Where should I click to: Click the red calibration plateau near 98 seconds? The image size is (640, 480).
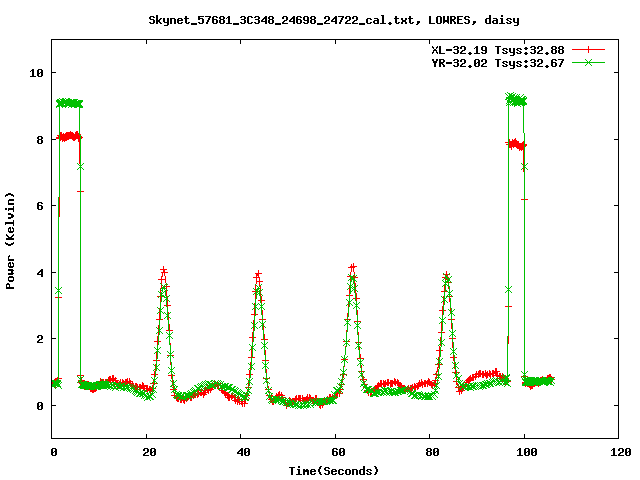(516, 144)
